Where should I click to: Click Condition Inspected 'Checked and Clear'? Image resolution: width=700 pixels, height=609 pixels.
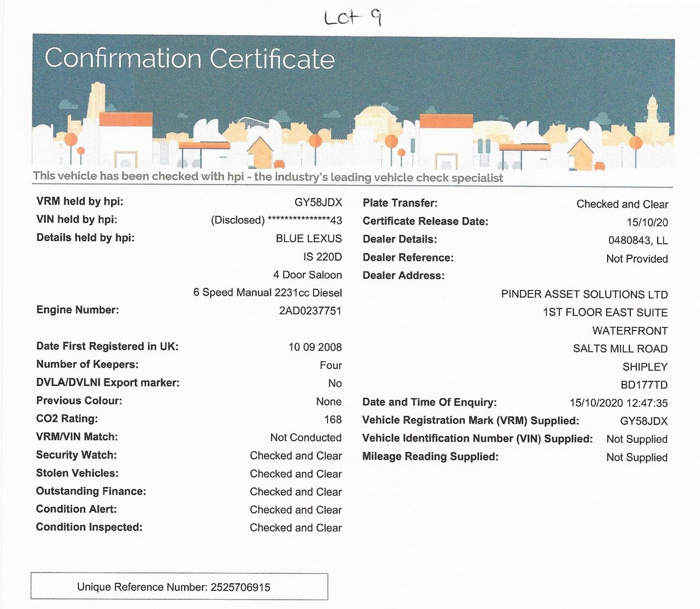click(296, 527)
